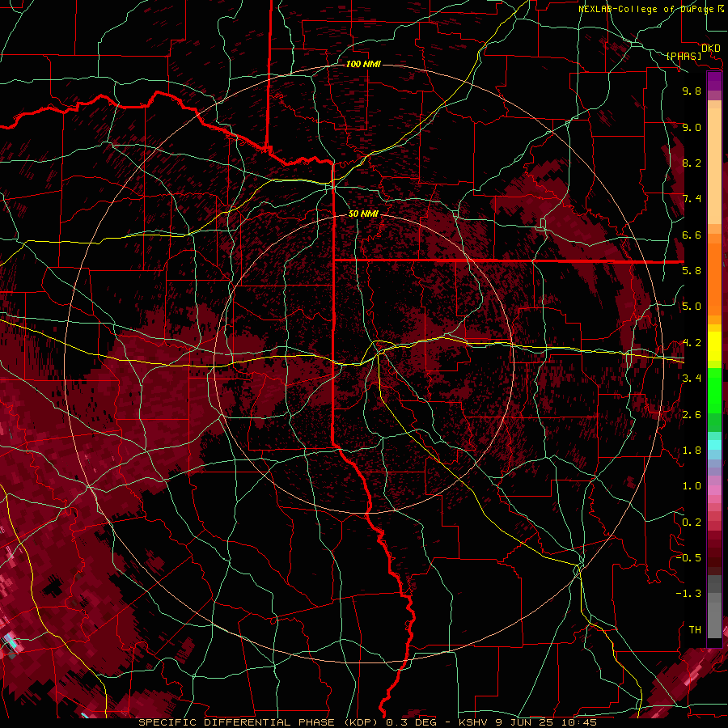Image resolution: width=728 pixels, height=728 pixels.
Task: Click the 1.8 scale value
Action: point(692,451)
